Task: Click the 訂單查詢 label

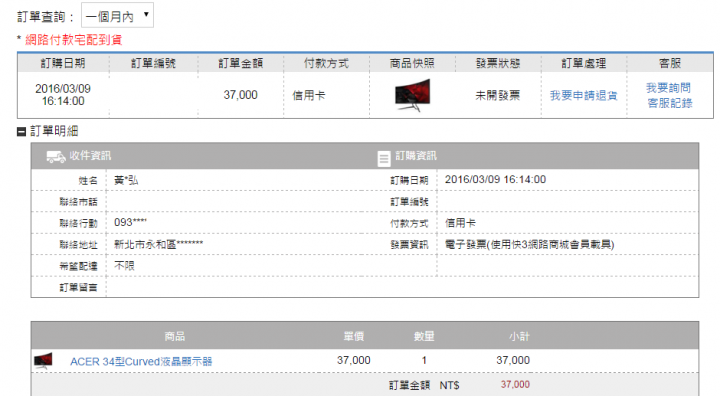Action: (x=45, y=17)
